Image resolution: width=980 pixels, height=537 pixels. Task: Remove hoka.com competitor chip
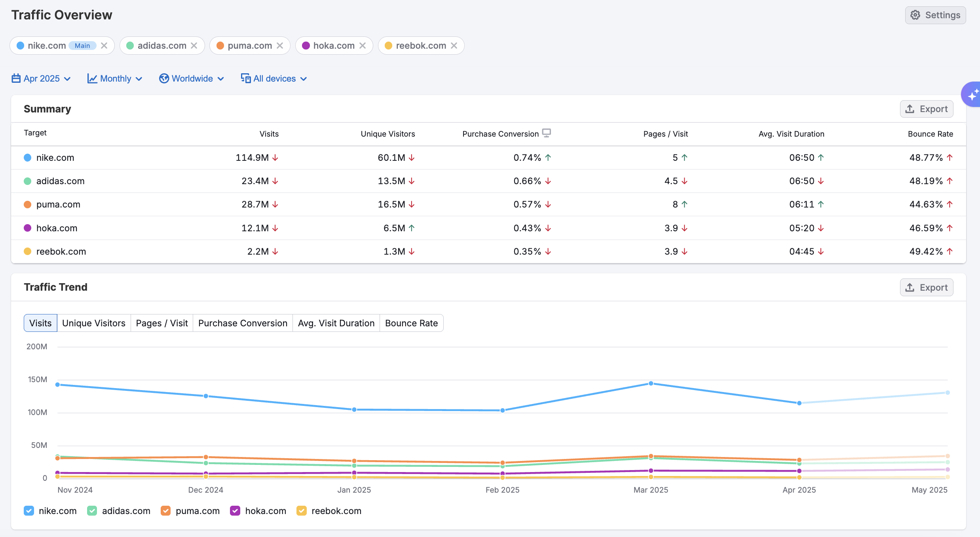[x=363, y=46]
